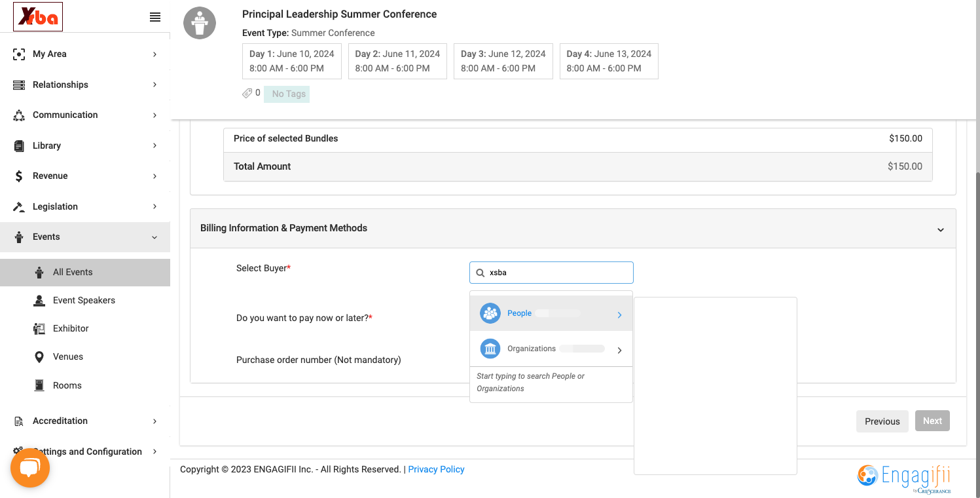The height and width of the screenshot is (498, 980).
Task: Click the My Area sidebar icon
Action: coord(19,54)
